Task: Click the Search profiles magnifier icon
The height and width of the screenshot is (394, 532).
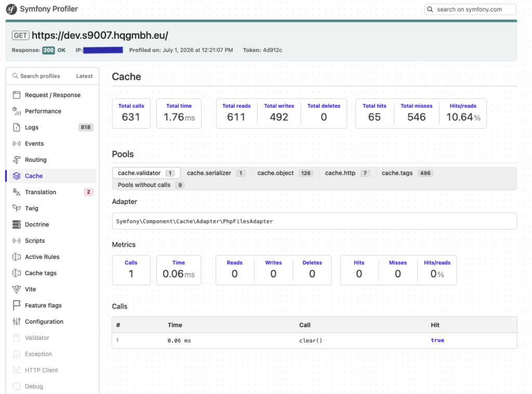Action: pyautogui.click(x=15, y=76)
